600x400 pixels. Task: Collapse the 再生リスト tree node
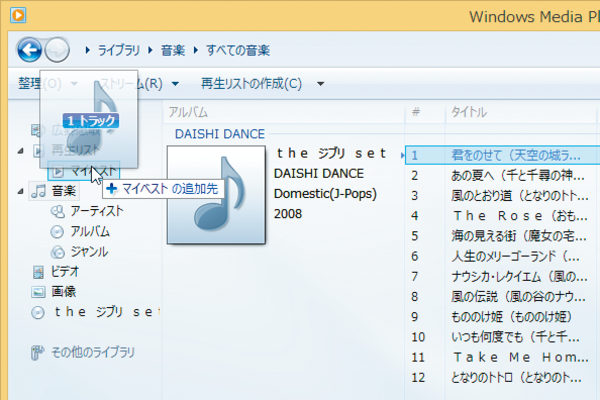pos(20,151)
